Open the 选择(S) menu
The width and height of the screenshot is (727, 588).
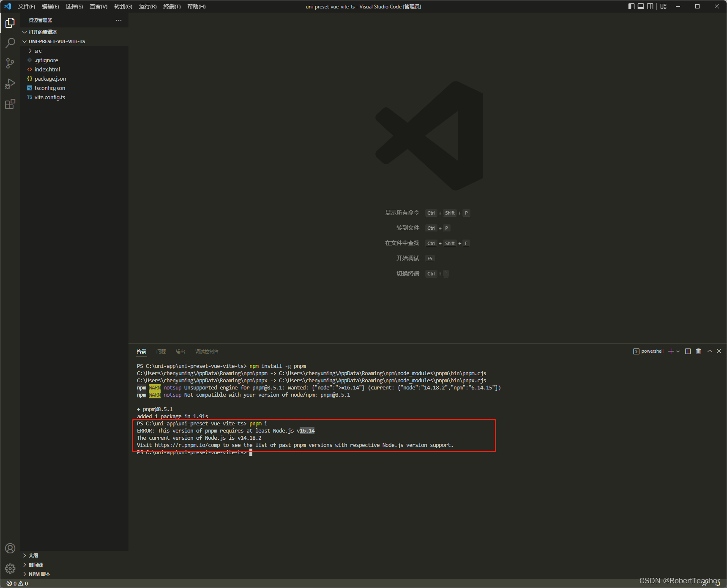point(74,6)
